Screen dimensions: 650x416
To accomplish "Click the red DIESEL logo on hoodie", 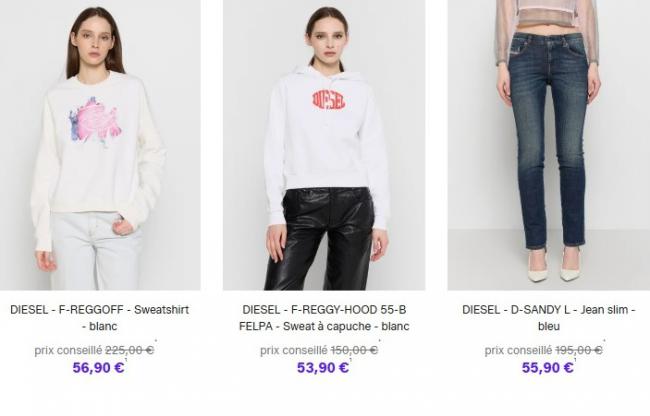I will coord(328,100).
